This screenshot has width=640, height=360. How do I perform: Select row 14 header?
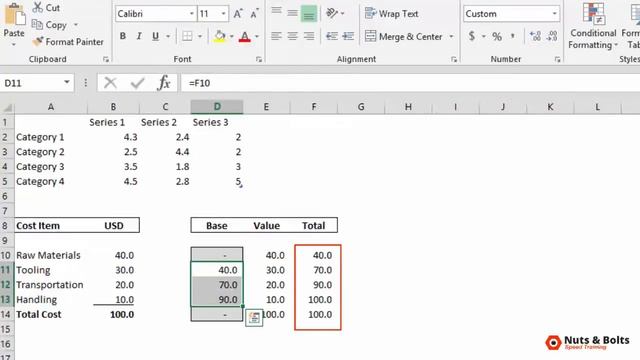point(6,314)
